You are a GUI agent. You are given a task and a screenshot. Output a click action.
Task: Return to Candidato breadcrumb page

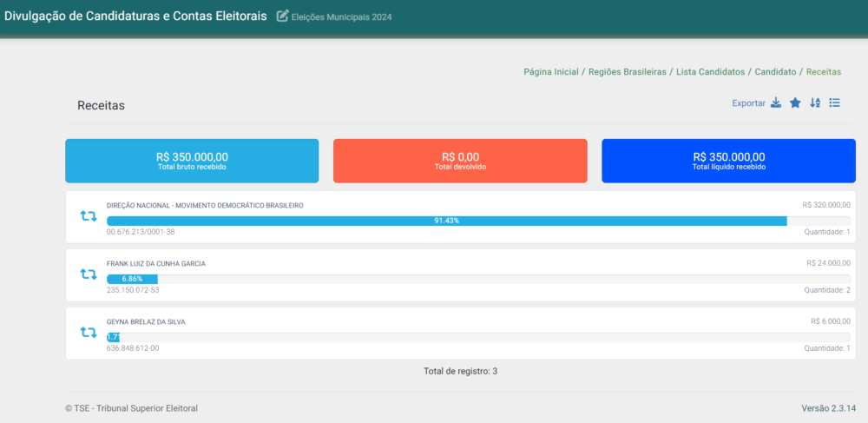point(775,71)
